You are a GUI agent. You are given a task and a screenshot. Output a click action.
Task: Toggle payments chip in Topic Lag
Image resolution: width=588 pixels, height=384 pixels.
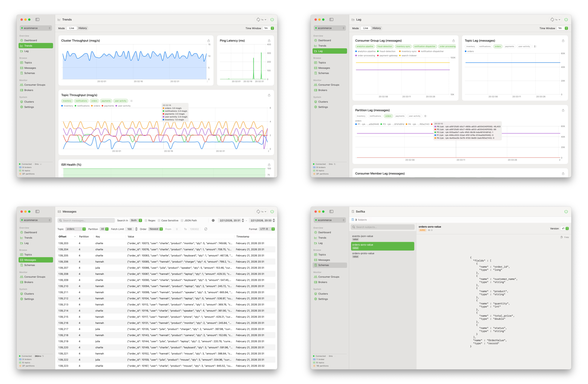tap(509, 47)
